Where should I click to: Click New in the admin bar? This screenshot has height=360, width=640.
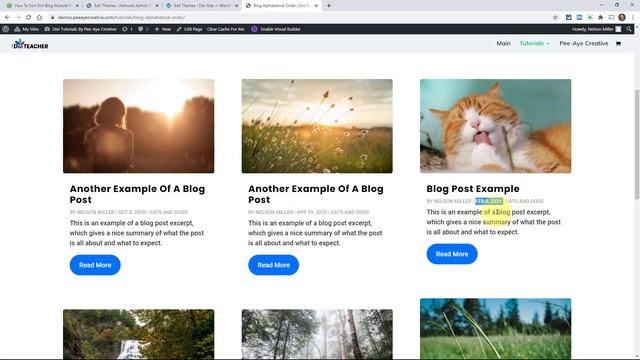click(x=163, y=29)
